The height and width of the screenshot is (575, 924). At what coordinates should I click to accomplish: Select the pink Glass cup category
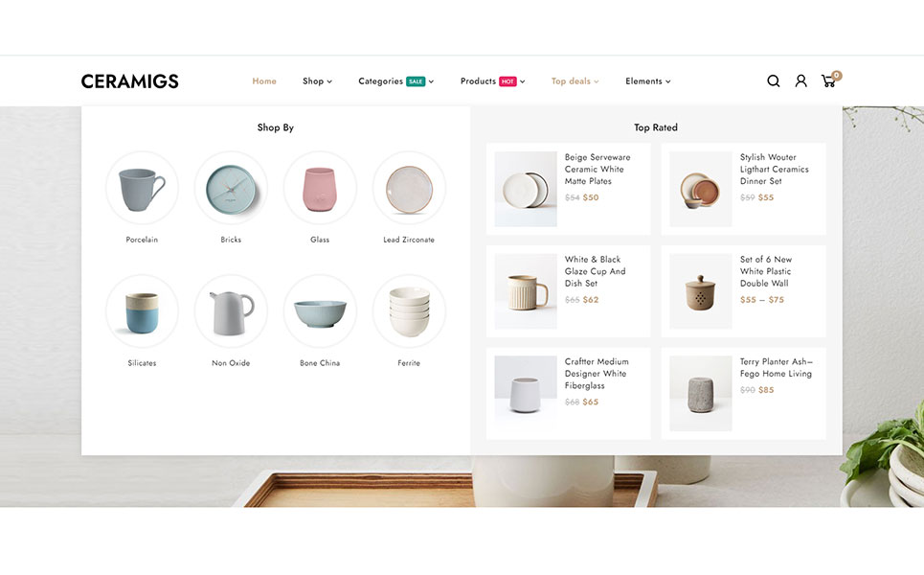(320, 188)
